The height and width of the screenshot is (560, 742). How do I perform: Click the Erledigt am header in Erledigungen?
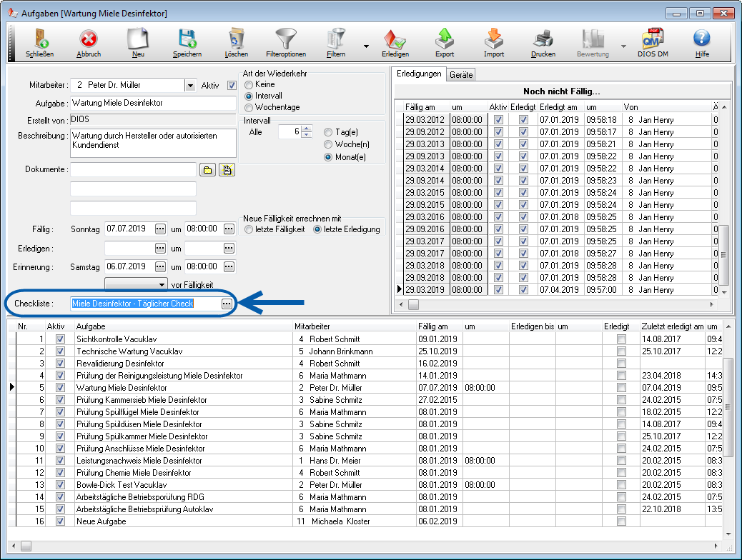tap(561, 107)
